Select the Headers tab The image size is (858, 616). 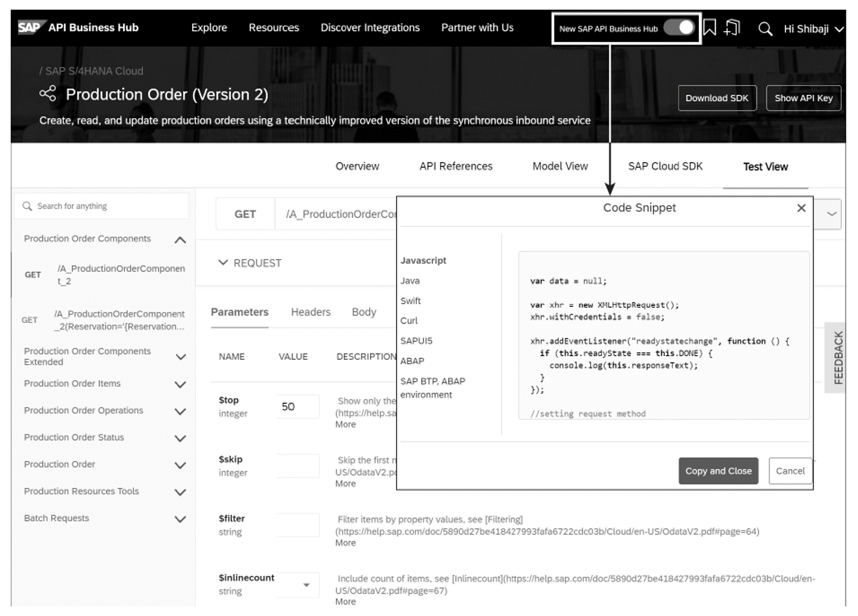pos(310,312)
